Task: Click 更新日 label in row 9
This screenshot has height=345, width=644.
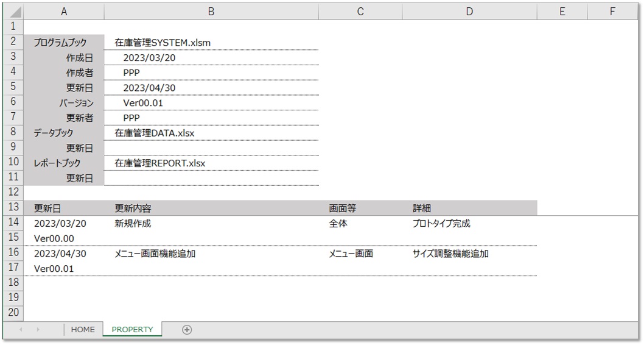Action: (64, 148)
